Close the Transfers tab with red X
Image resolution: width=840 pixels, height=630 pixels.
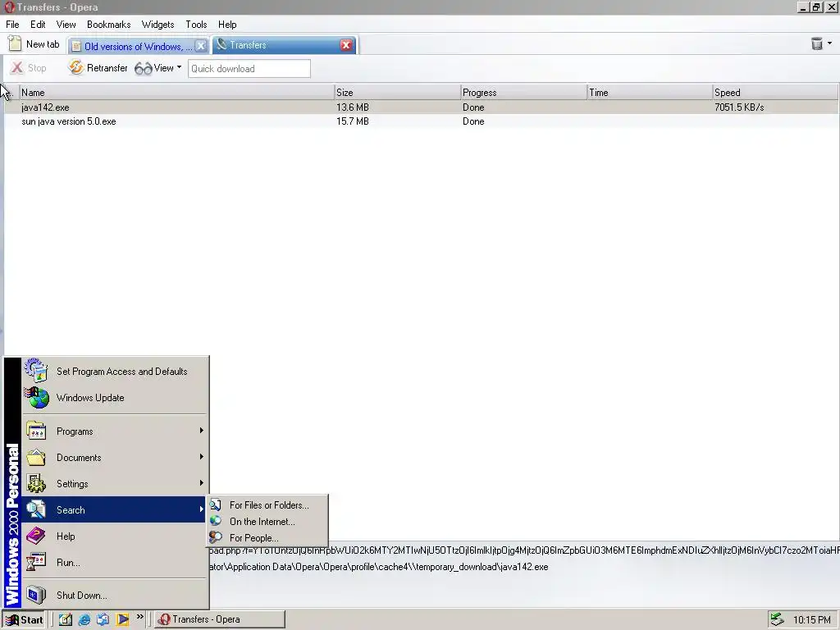(346, 45)
